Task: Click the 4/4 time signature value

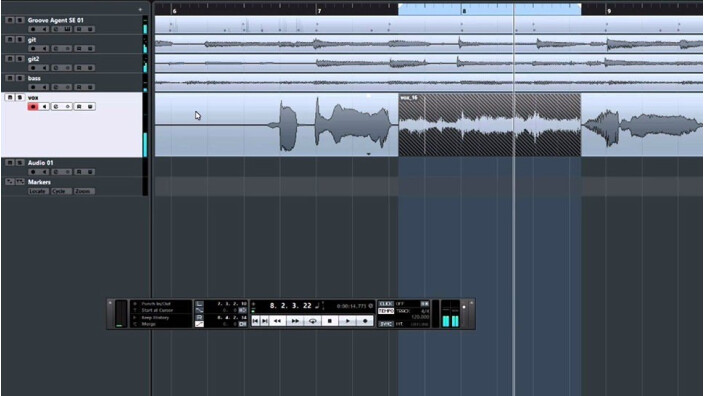Action: coord(426,311)
